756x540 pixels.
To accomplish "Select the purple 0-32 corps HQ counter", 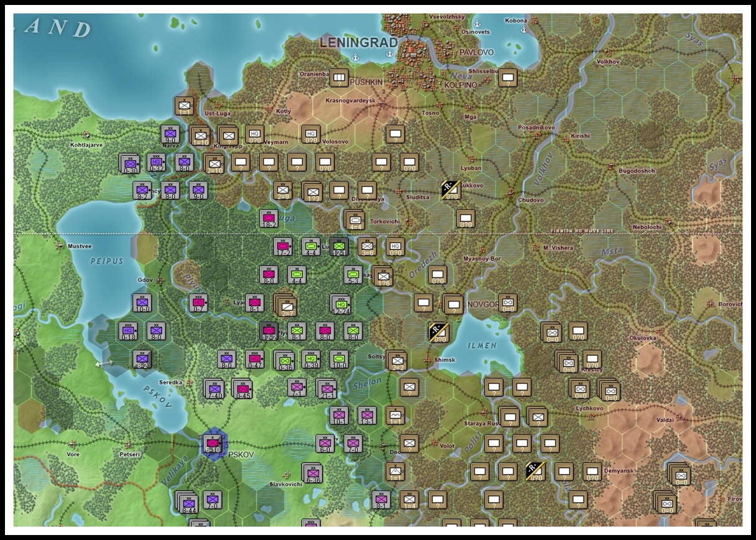I will (x=156, y=162).
